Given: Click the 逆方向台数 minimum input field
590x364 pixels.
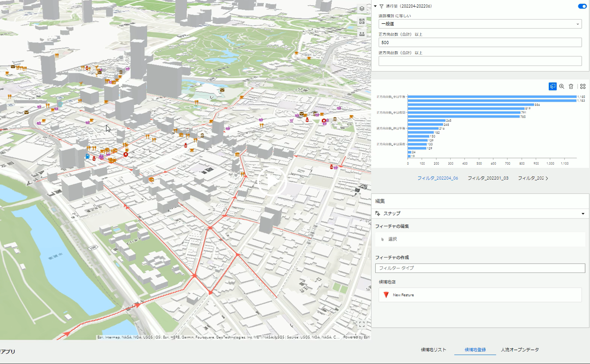Looking at the screenshot, I should 480,61.
